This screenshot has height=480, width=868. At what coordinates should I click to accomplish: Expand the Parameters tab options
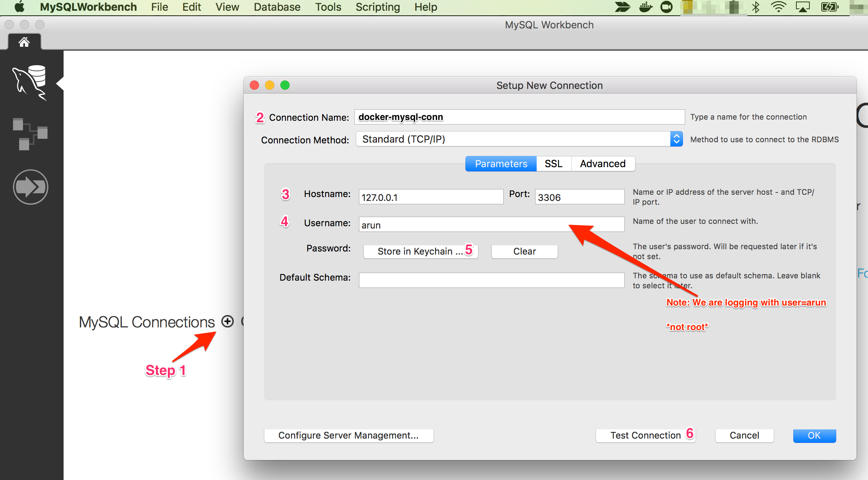501,164
